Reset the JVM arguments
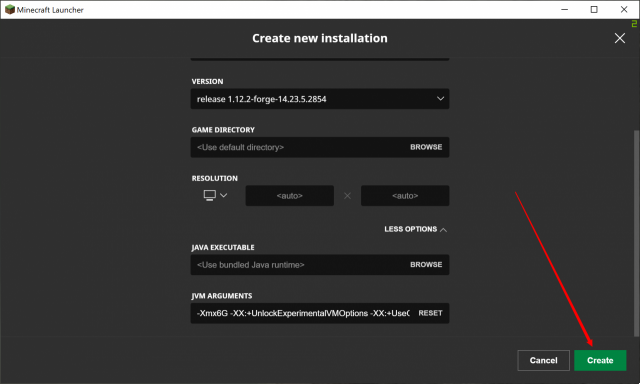The image size is (640, 384). (430, 313)
